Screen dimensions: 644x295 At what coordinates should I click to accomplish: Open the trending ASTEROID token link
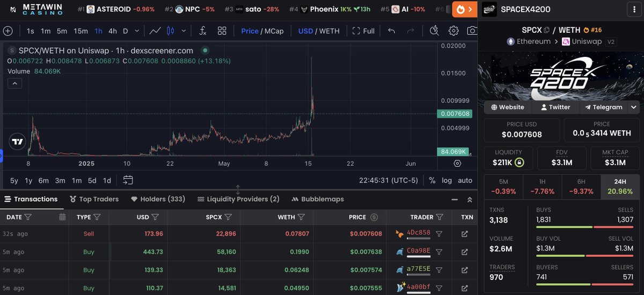[x=115, y=9]
